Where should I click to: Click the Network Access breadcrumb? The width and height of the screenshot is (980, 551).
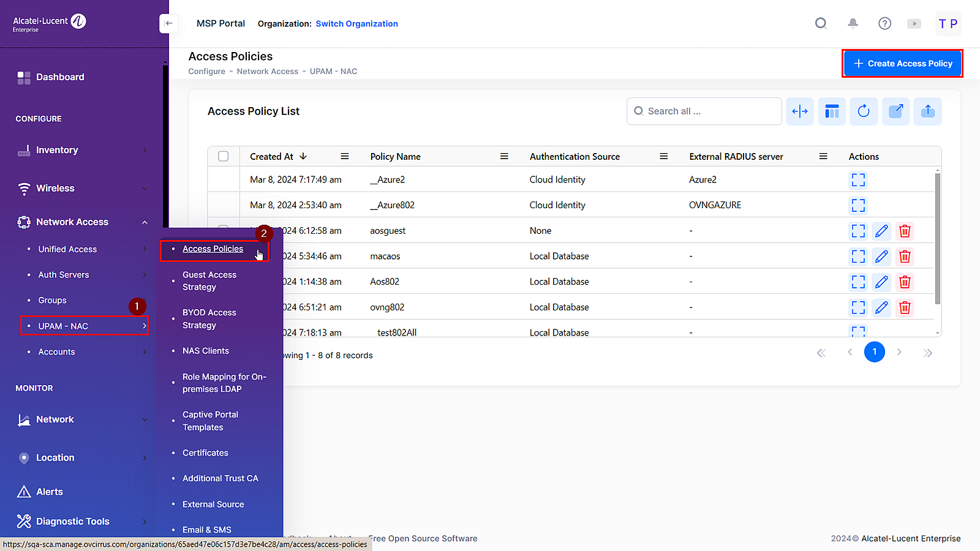pyautogui.click(x=267, y=72)
